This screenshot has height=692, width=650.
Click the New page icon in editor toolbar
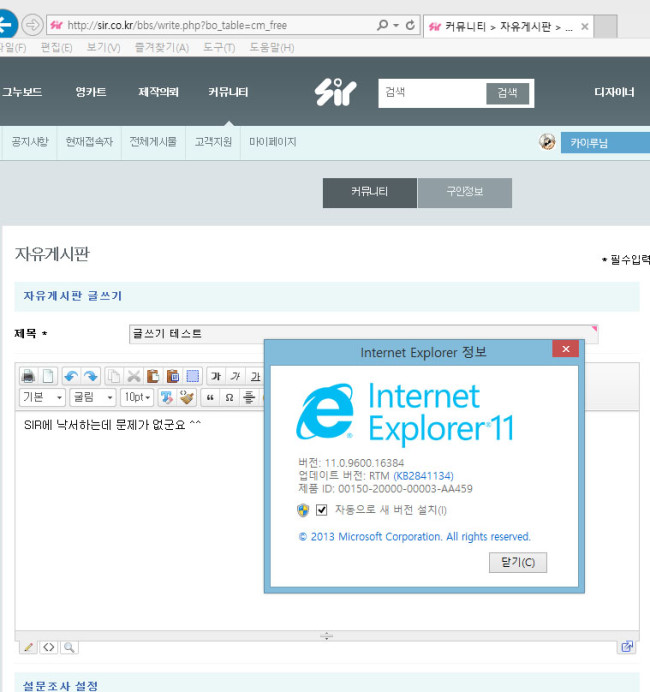coord(48,376)
